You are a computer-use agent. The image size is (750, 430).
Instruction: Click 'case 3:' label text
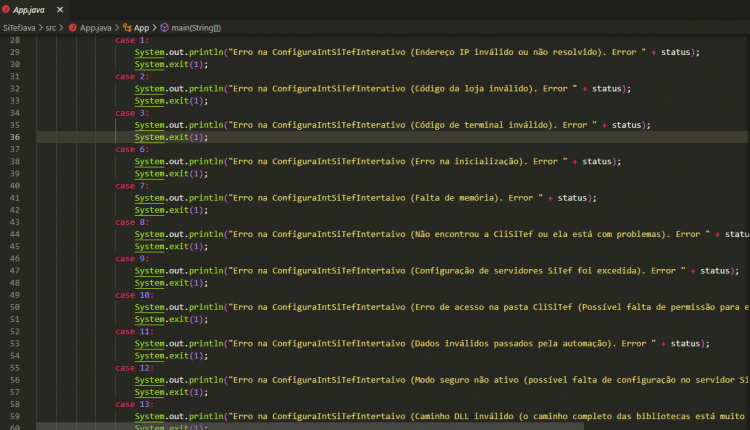tap(132, 113)
